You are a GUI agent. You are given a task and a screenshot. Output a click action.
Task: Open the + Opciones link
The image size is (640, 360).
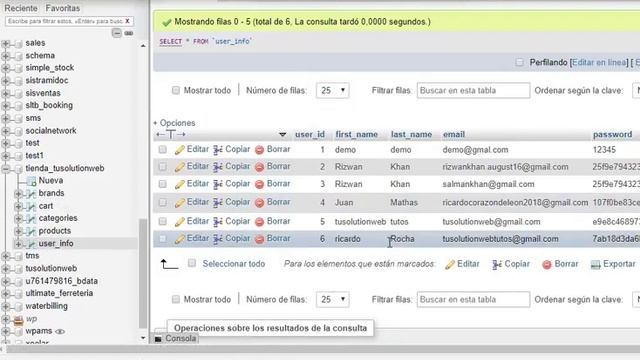click(x=174, y=123)
